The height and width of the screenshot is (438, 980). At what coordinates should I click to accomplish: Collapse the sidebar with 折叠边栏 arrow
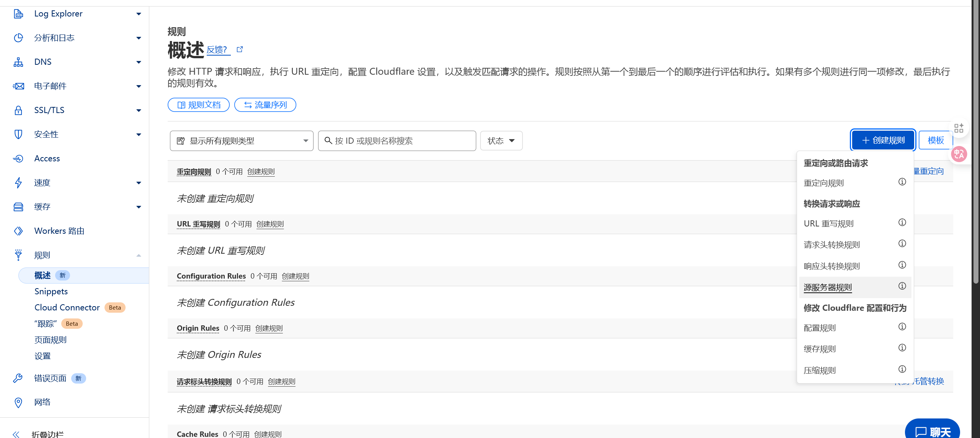(x=16, y=434)
